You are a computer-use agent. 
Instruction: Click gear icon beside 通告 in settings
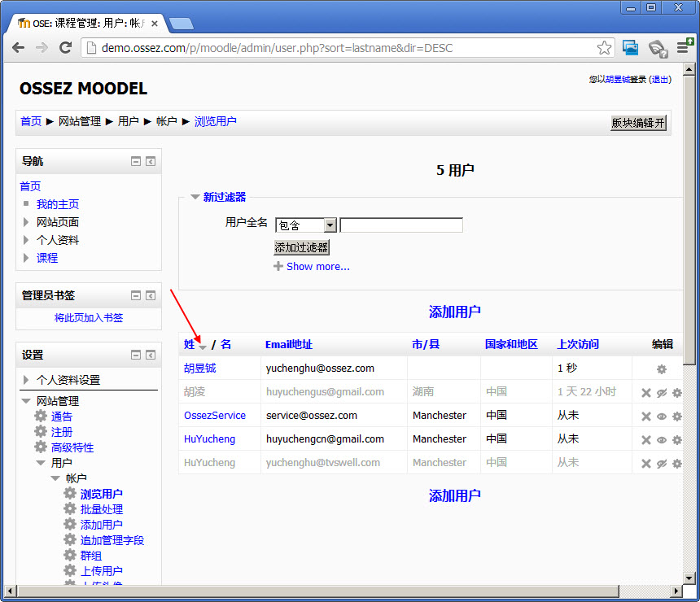[41, 416]
